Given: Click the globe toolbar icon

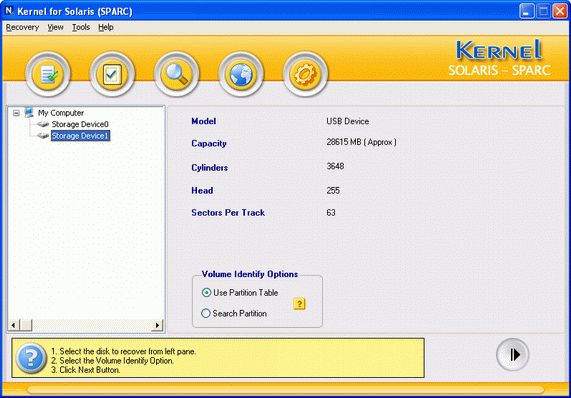Looking at the screenshot, I should click(241, 74).
